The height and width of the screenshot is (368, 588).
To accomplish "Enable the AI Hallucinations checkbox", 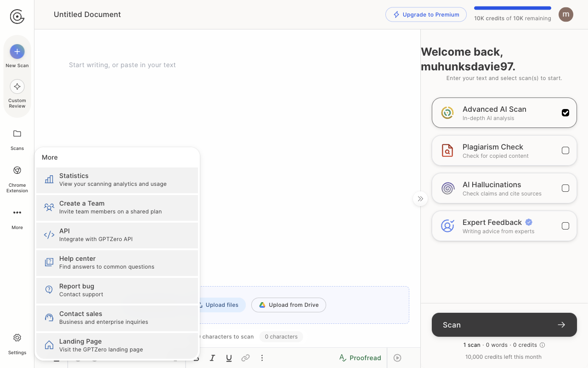I will (565, 188).
